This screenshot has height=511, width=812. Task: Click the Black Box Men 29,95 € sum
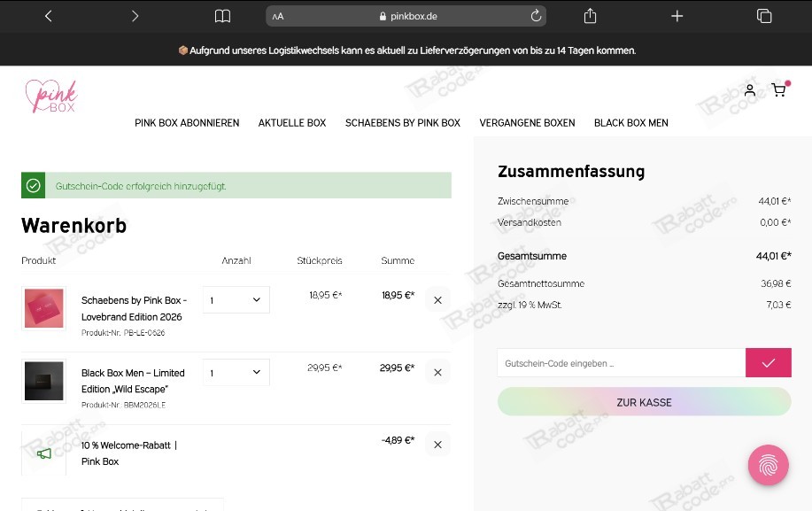point(398,368)
